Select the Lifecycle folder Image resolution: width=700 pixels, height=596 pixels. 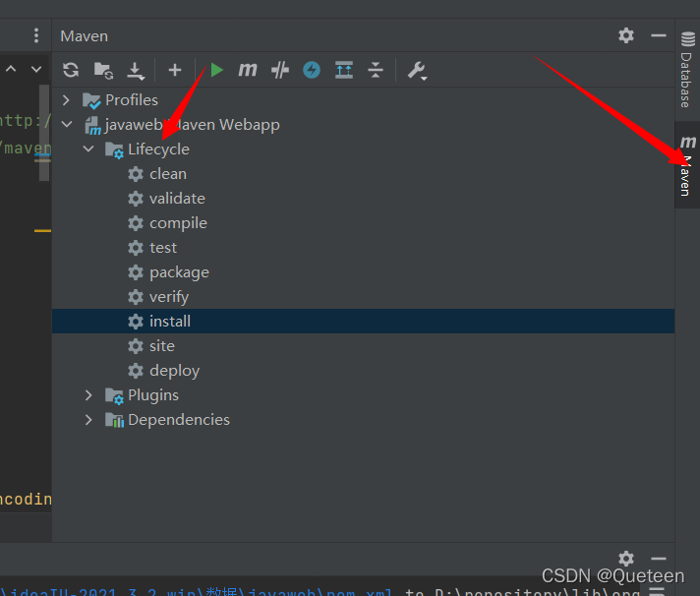tap(147, 149)
